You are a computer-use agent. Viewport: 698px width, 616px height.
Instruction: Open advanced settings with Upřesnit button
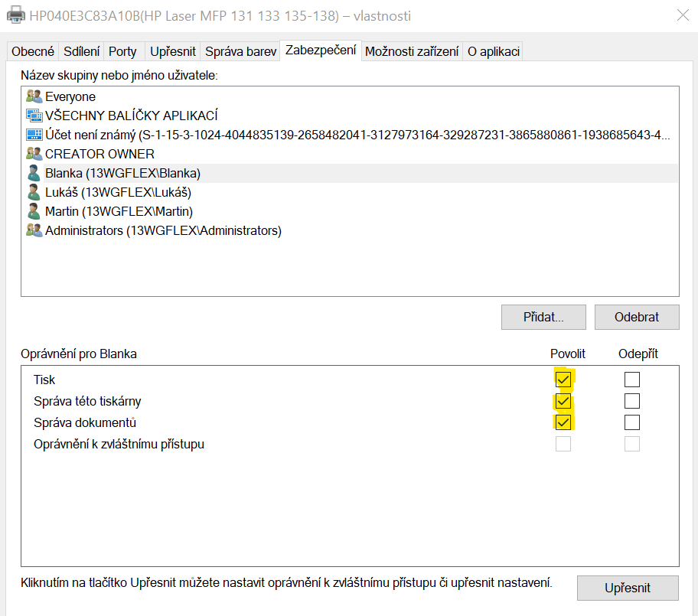coord(627,588)
